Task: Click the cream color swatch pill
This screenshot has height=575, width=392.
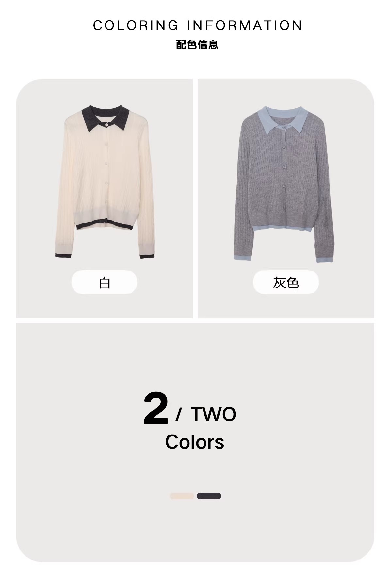Action: (x=182, y=496)
